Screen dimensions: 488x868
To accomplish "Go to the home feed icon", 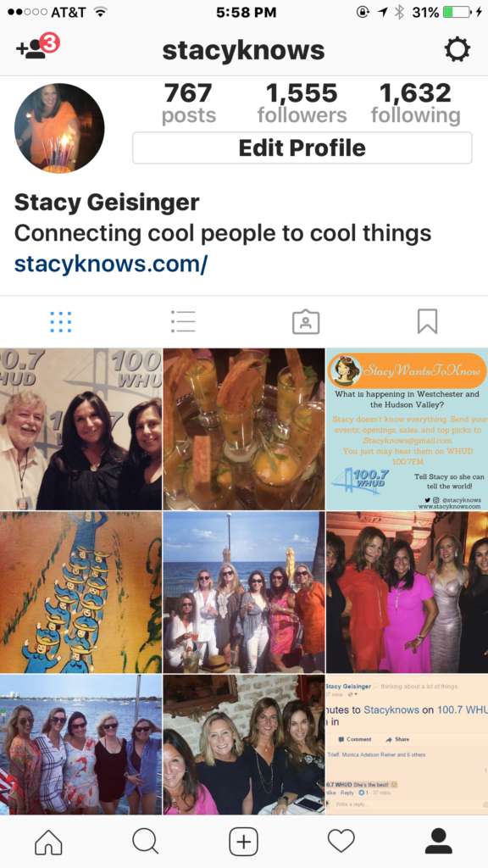I will [x=48, y=842].
